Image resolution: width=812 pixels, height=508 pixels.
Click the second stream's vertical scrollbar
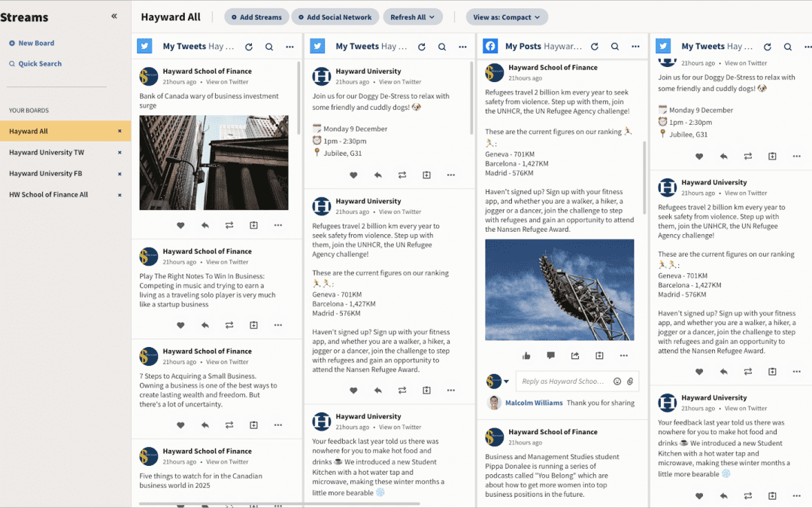coord(471,98)
